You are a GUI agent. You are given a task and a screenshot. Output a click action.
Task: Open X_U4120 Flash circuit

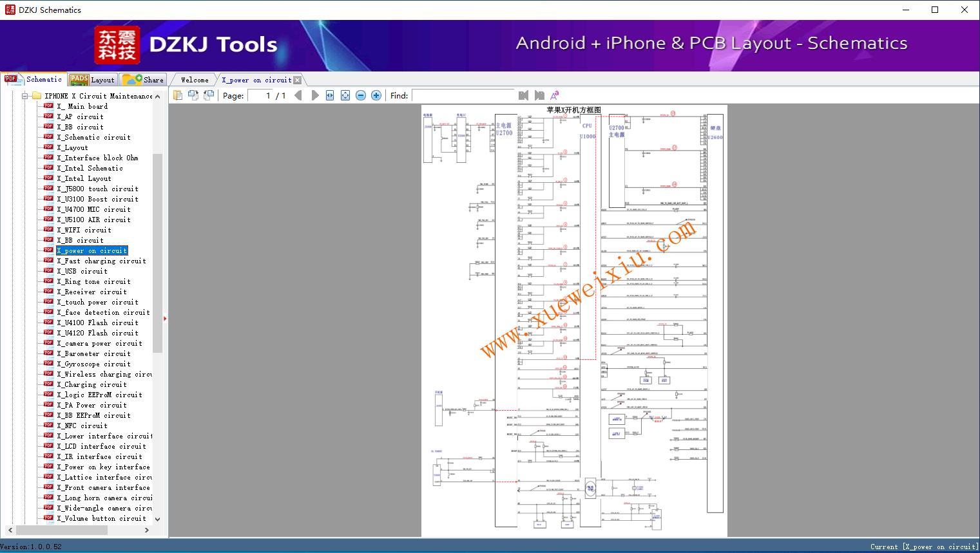97,333
